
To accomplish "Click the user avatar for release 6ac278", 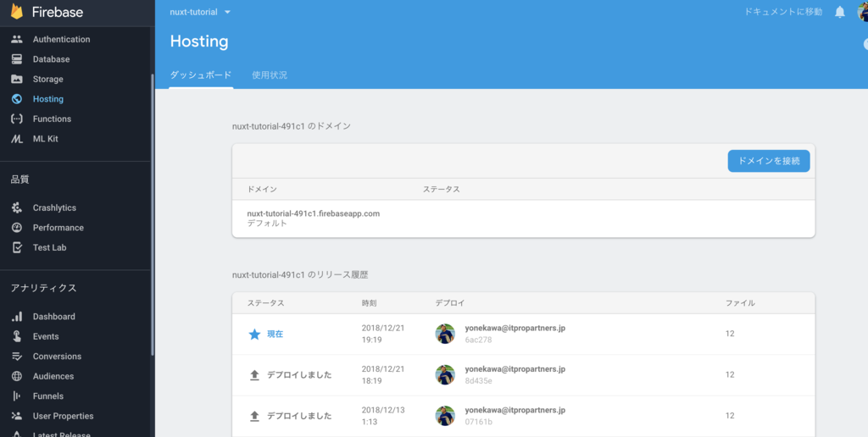I will (x=445, y=335).
